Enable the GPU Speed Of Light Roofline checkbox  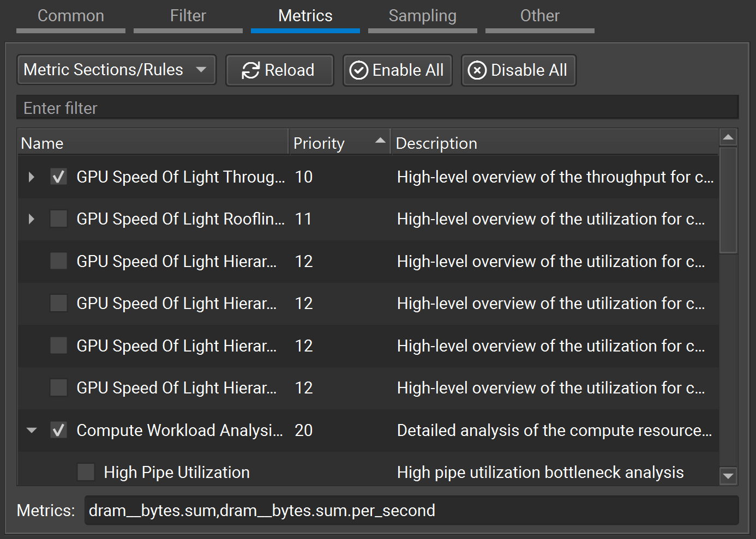click(58, 219)
